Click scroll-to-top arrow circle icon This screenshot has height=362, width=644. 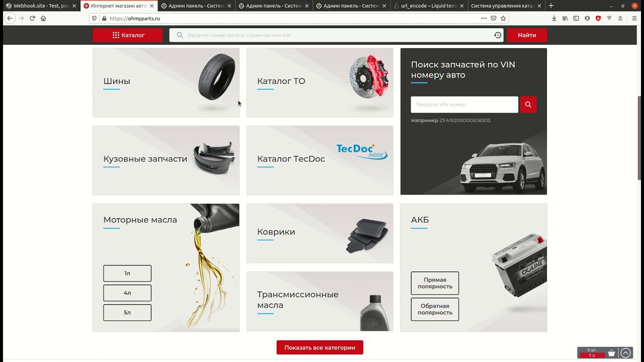click(625, 353)
